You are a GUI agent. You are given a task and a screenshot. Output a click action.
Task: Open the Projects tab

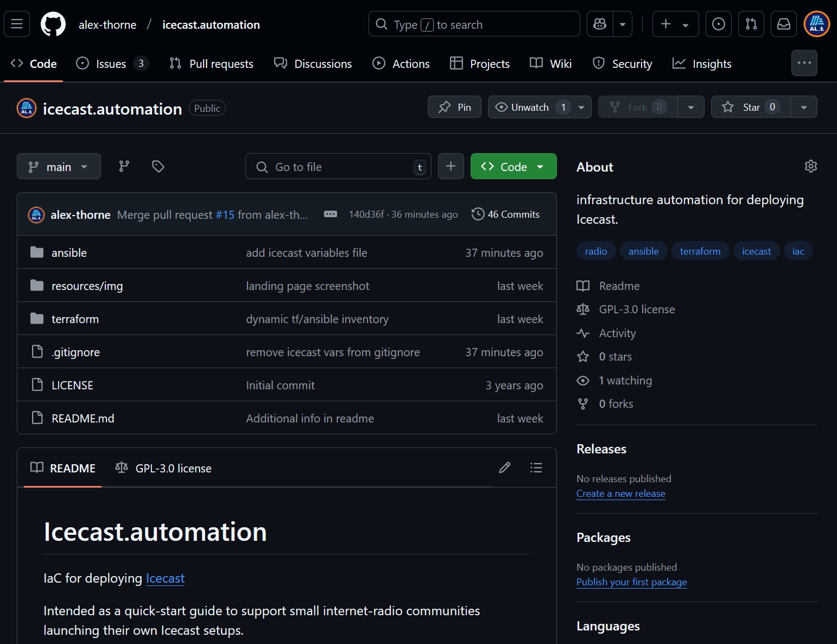pyautogui.click(x=480, y=64)
